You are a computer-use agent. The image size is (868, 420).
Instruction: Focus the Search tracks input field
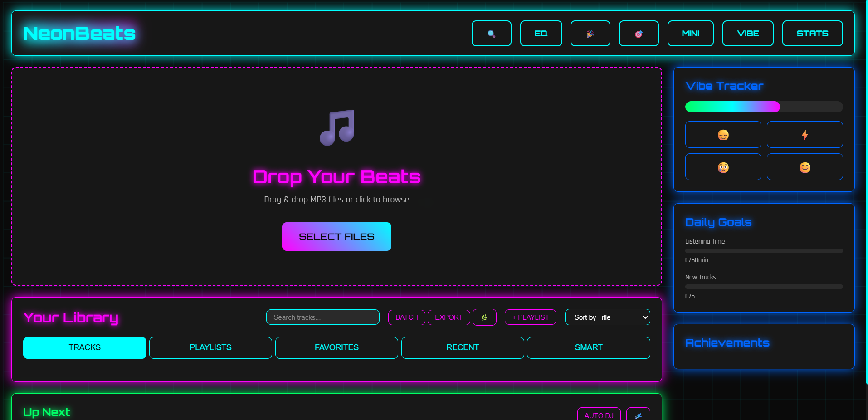pos(322,317)
